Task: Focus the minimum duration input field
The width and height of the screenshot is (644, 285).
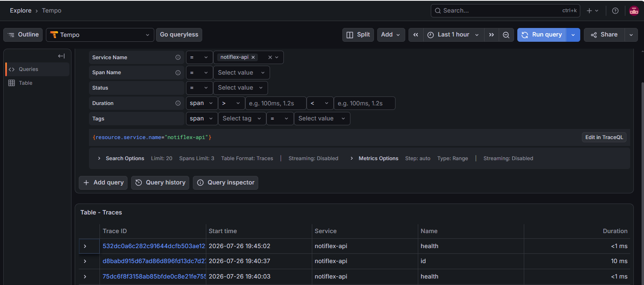Action: pos(276,103)
